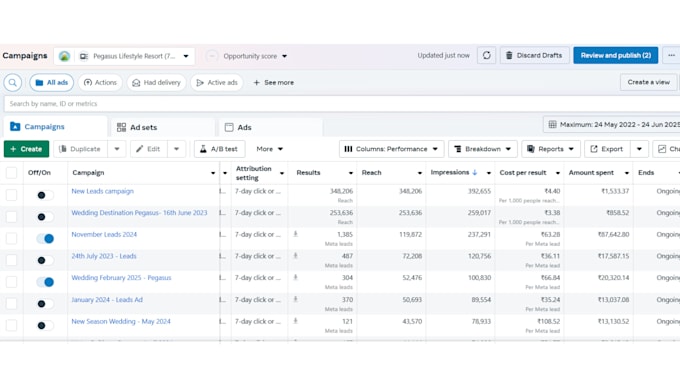680x383 pixels.
Task: Click the calendar icon in the date range
Action: [x=552, y=124]
